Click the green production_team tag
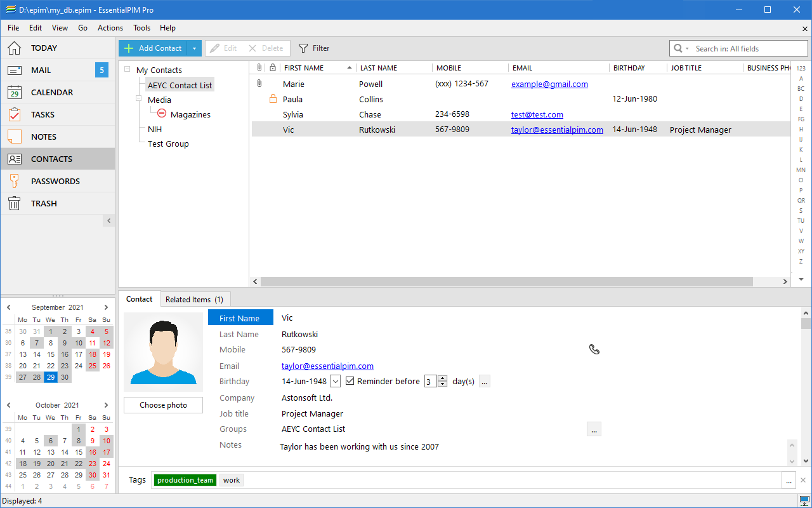Image resolution: width=812 pixels, height=508 pixels. 185,480
